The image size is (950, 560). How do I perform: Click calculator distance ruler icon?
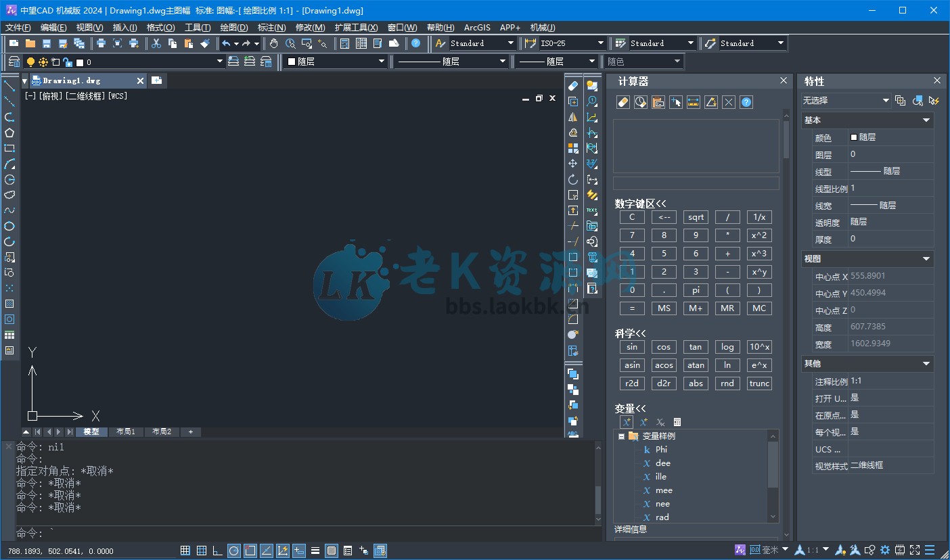point(694,102)
